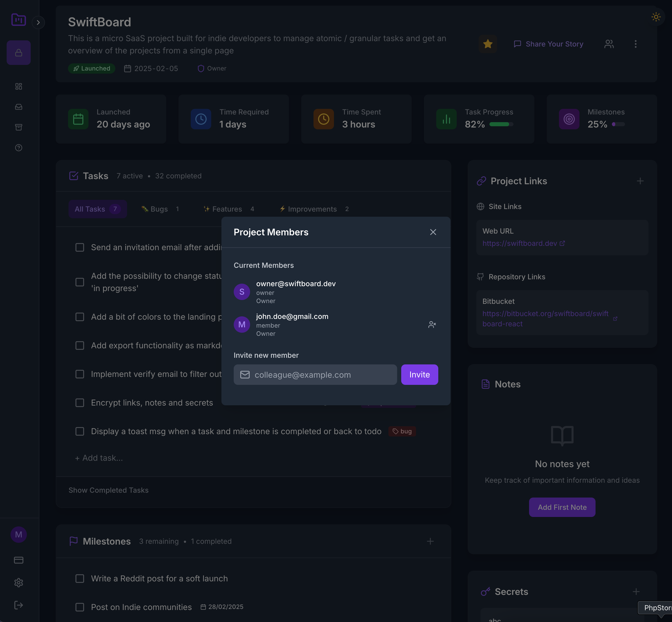This screenshot has width=672, height=622.
Task: Click the star favorite button
Action: click(x=488, y=44)
